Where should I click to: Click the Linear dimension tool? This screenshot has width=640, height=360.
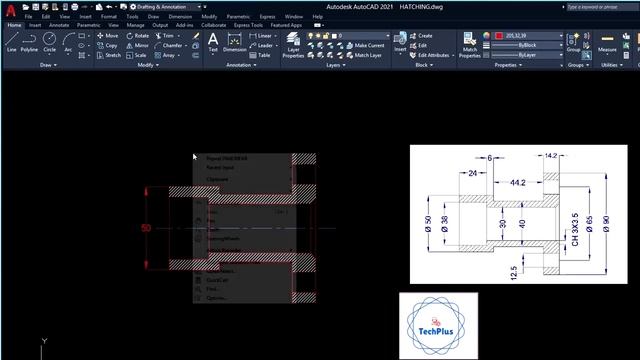click(260, 36)
